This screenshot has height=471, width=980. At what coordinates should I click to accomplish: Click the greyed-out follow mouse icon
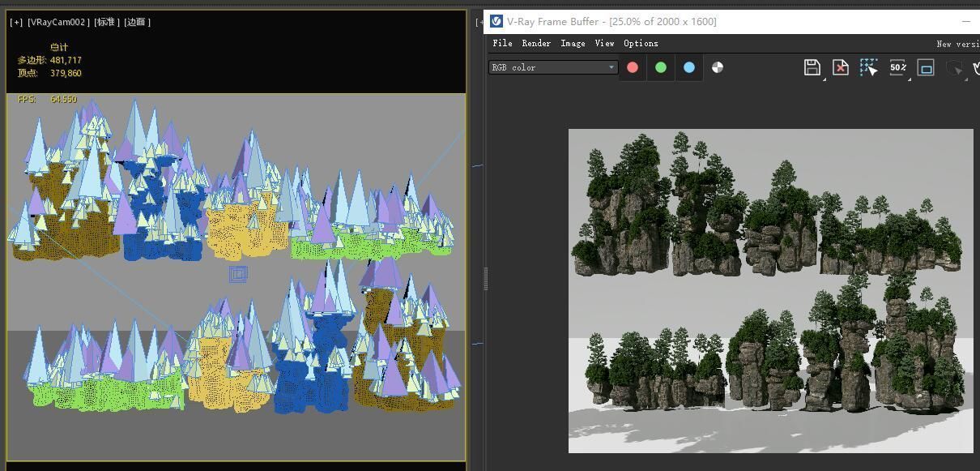click(x=954, y=68)
